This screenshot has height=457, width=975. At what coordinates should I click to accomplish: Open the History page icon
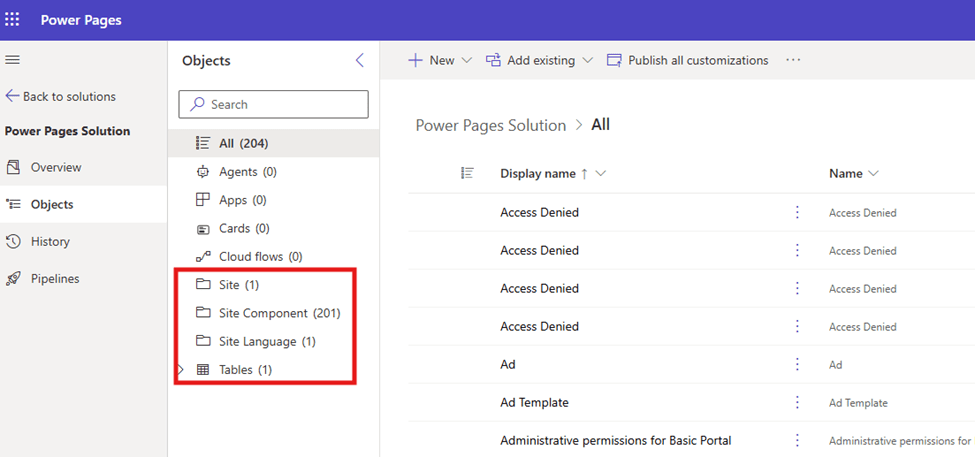[14, 241]
